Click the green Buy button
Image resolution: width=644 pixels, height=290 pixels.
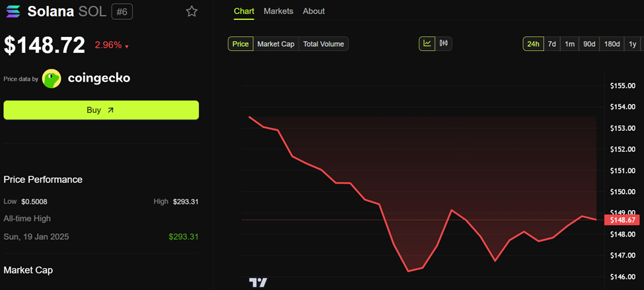101,110
